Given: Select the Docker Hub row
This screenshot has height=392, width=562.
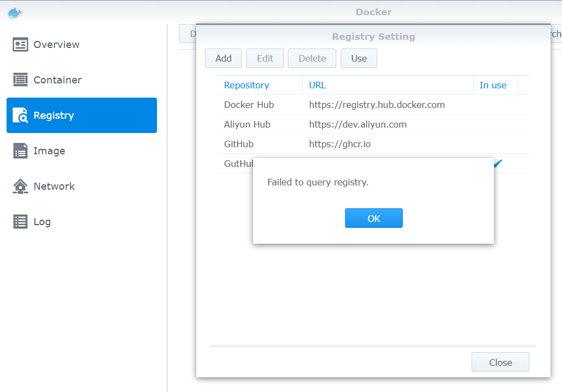Looking at the screenshot, I should pyautogui.click(x=249, y=105).
